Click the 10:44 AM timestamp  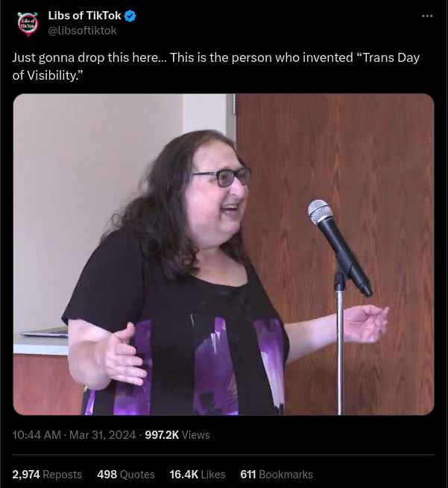[37, 435]
